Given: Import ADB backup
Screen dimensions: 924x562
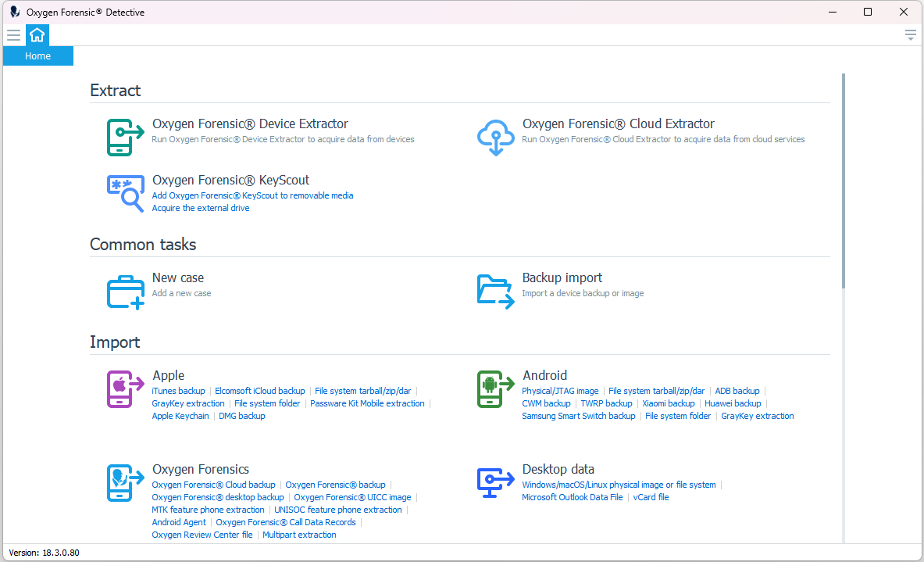Looking at the screenshot, I should 737,391.
